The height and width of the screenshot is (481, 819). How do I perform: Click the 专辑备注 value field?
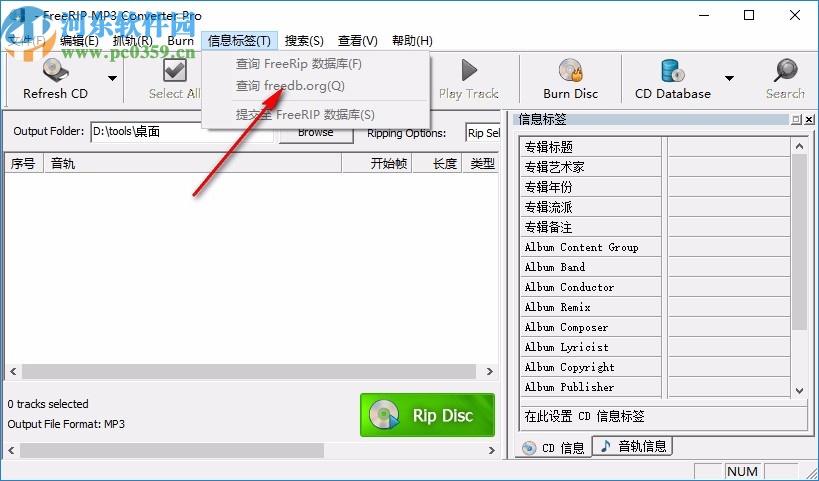tap(729, 227)
